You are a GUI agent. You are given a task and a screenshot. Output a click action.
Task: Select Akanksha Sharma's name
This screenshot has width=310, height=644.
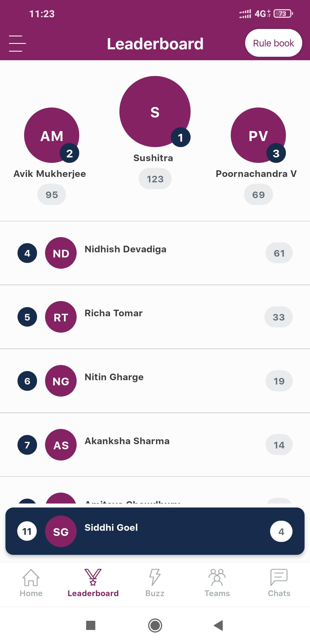(127, 441)
